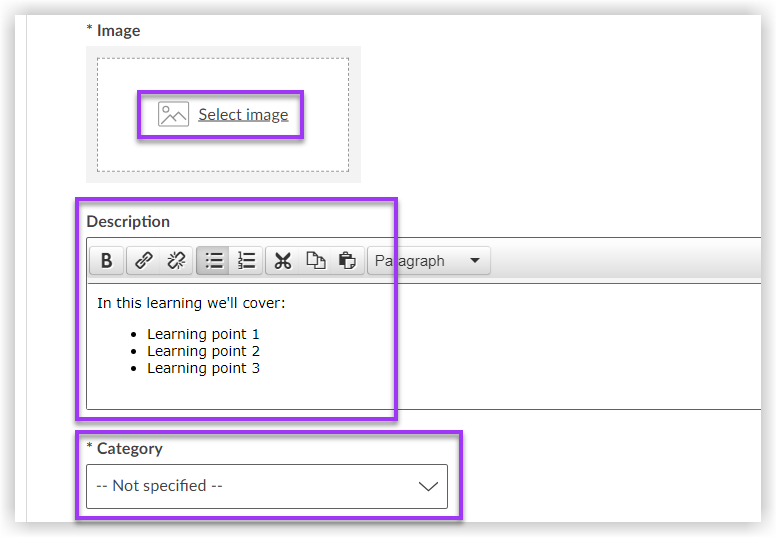
Task: Expand the Category dropdown showing Not specified
Action: (267, 486)
